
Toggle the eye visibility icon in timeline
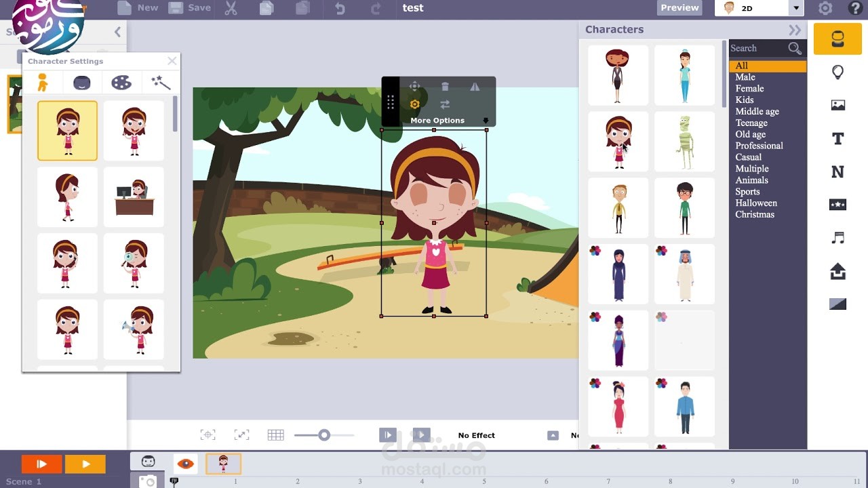pyautogui.click(x=185, y=464)
